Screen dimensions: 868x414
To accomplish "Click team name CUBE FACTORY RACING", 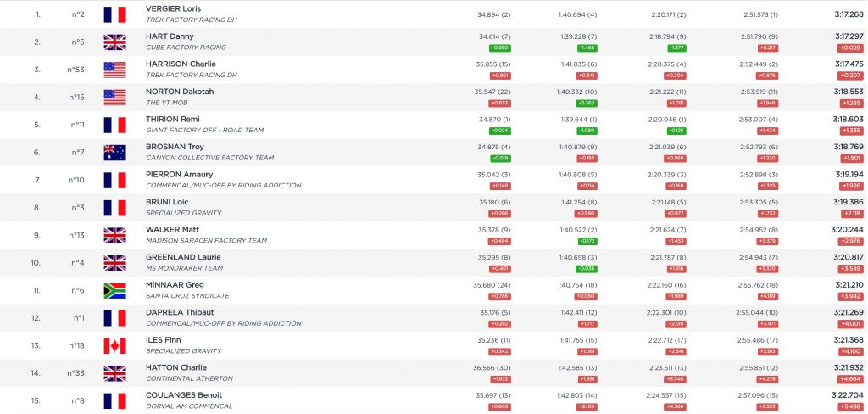I will pyautogui.click(x=186, y=48).
